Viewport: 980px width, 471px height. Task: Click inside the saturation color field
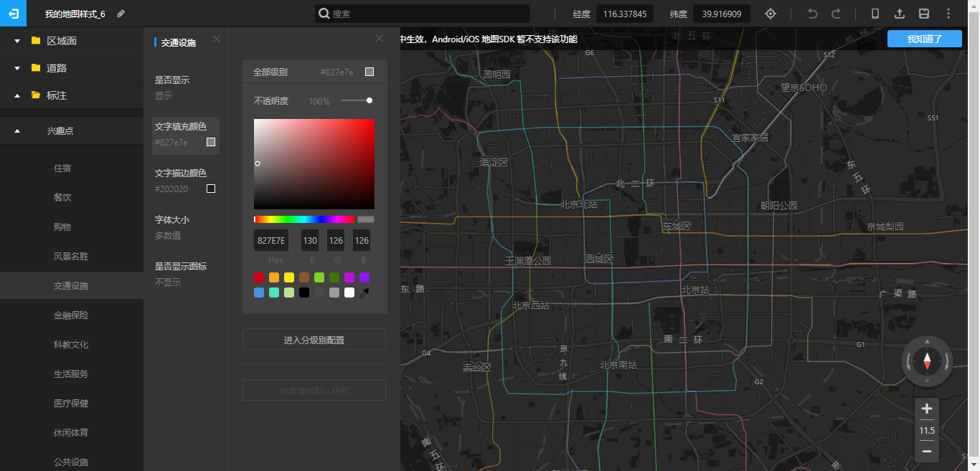[x=314, y=164]
